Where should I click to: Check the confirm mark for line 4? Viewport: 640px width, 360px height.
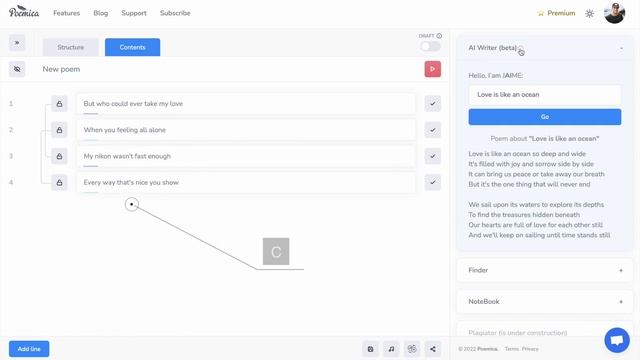433,182
